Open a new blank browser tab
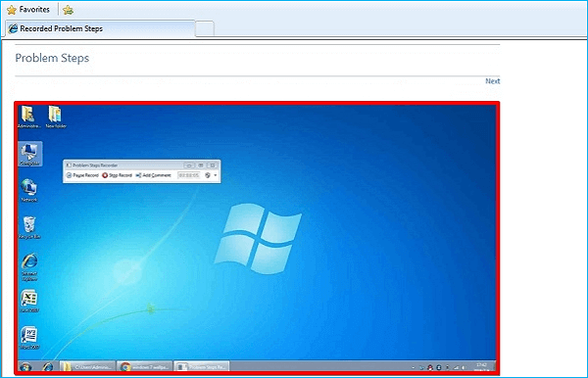 [x=205, y=28]
